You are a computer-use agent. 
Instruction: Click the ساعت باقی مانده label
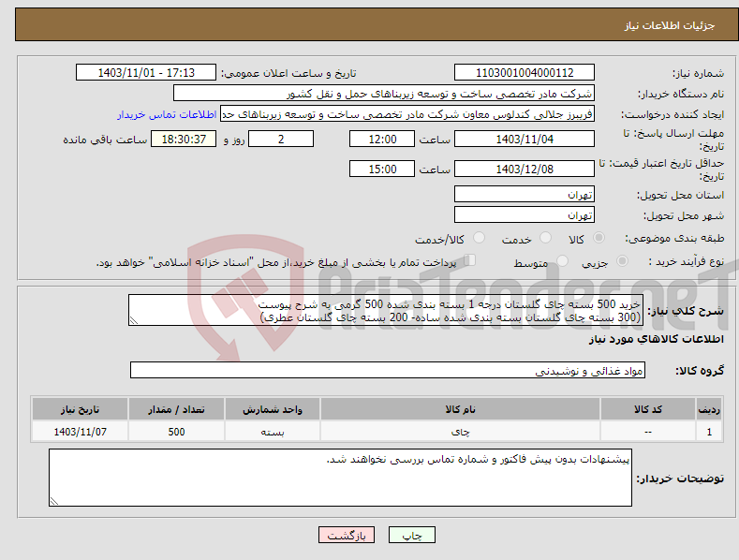pyautogui.click(x=105, y=140)
